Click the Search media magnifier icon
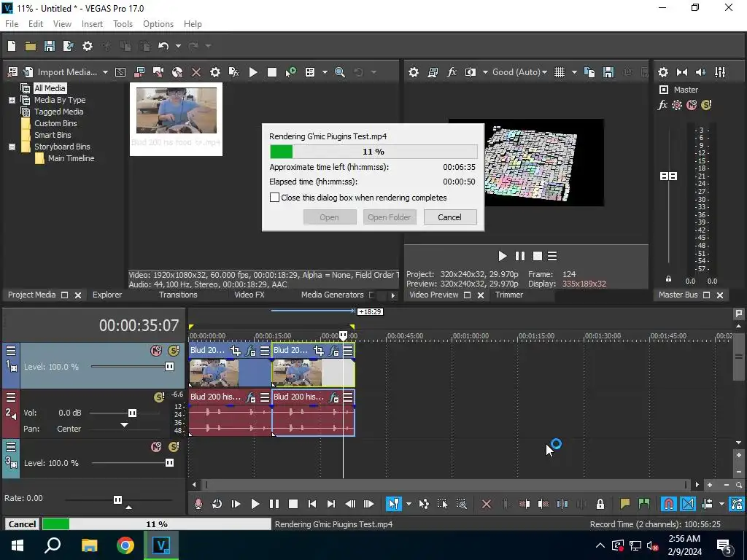This screenshot has width=747, height=560. click(x=340, y=72)
